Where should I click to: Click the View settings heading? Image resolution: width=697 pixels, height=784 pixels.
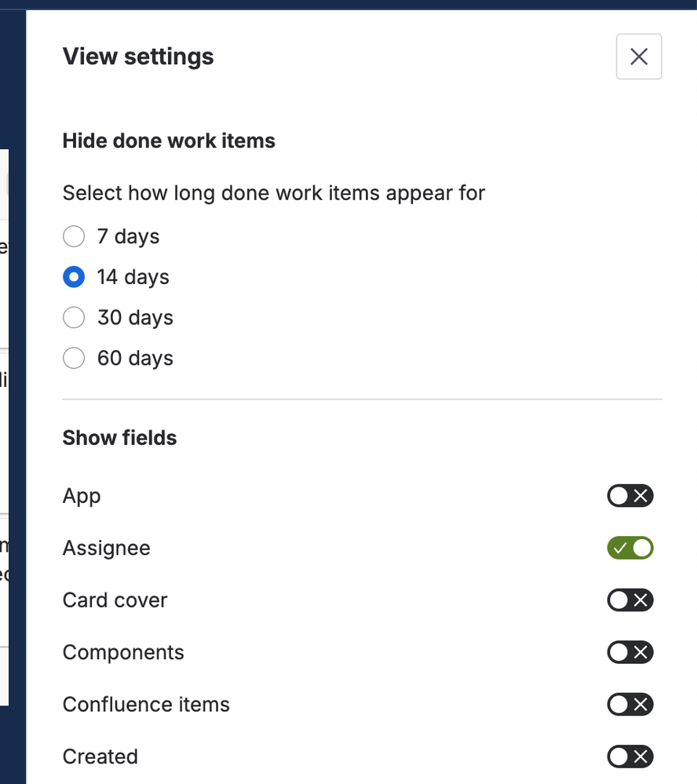[138, 57]
